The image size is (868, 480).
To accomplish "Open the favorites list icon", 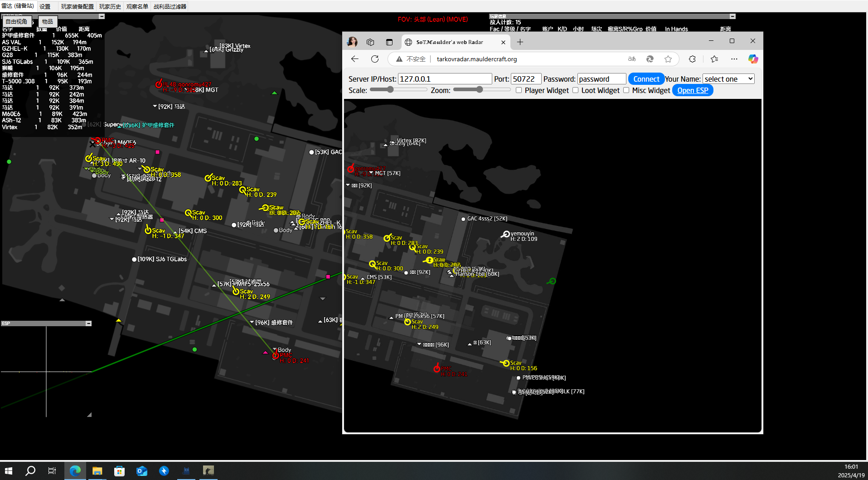I will [x=714, y=59].
